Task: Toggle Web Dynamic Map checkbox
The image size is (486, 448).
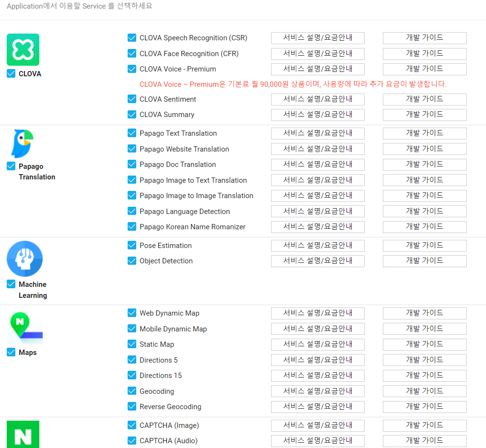Action: pos(132,313)
